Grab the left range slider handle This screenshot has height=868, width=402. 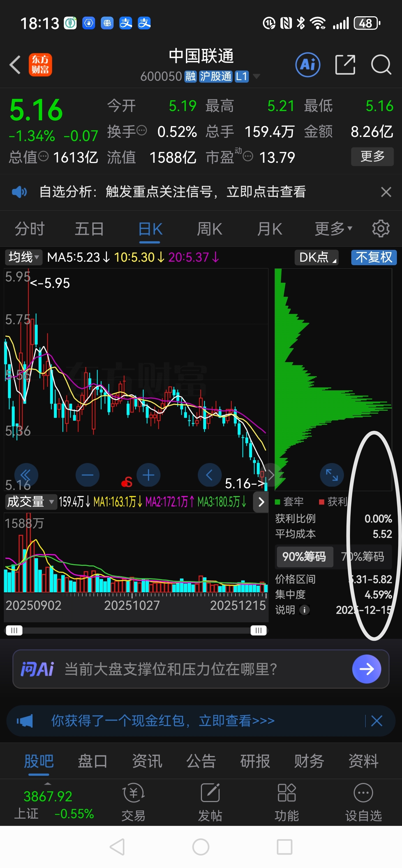14,630
